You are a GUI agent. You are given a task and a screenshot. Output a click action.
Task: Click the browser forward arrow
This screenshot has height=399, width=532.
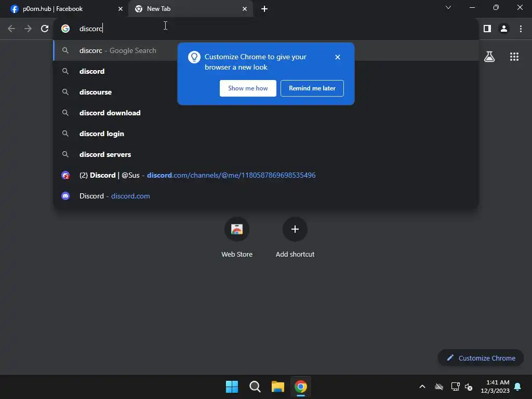click(x=28, y=29)
